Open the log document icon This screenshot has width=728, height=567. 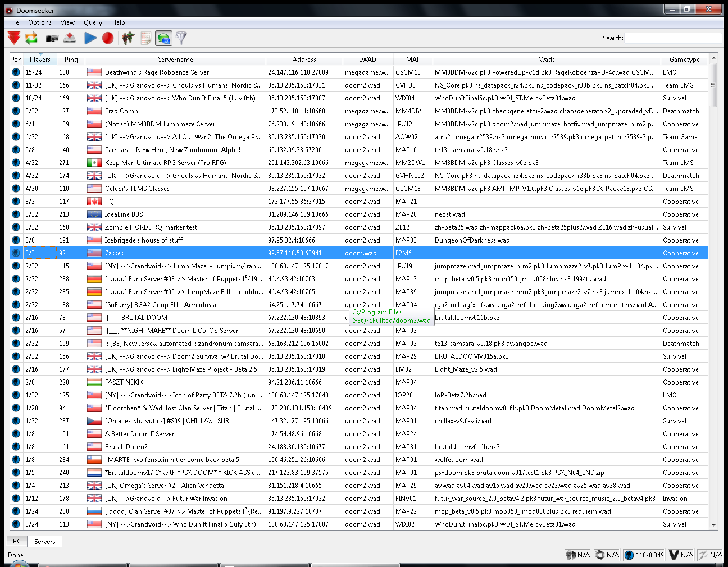[146, 38]
